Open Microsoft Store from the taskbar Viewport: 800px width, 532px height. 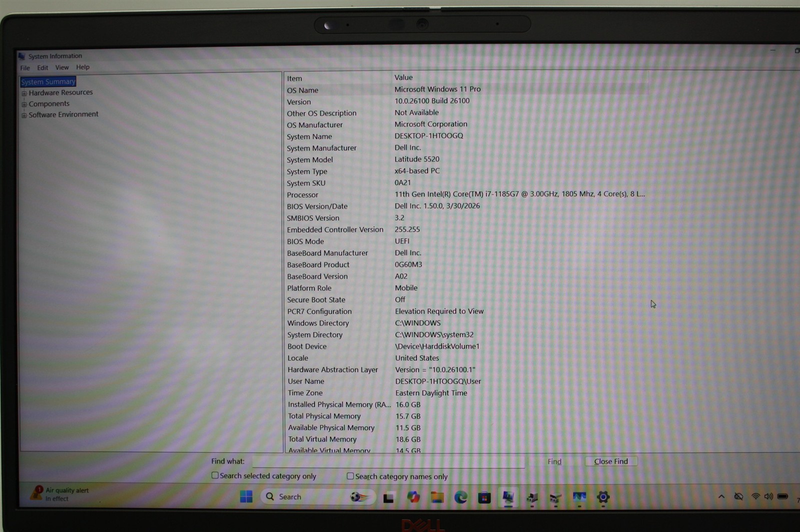(x=484, y=497)
